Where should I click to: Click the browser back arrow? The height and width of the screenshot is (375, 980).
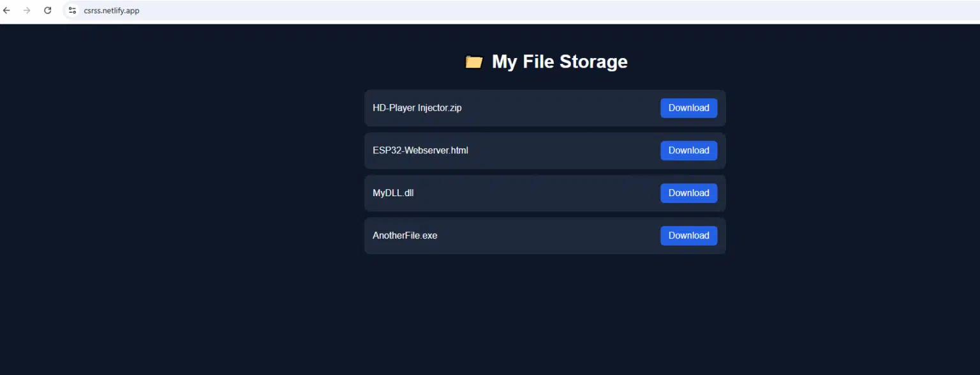pyautogui.click(x=6, y=10)
